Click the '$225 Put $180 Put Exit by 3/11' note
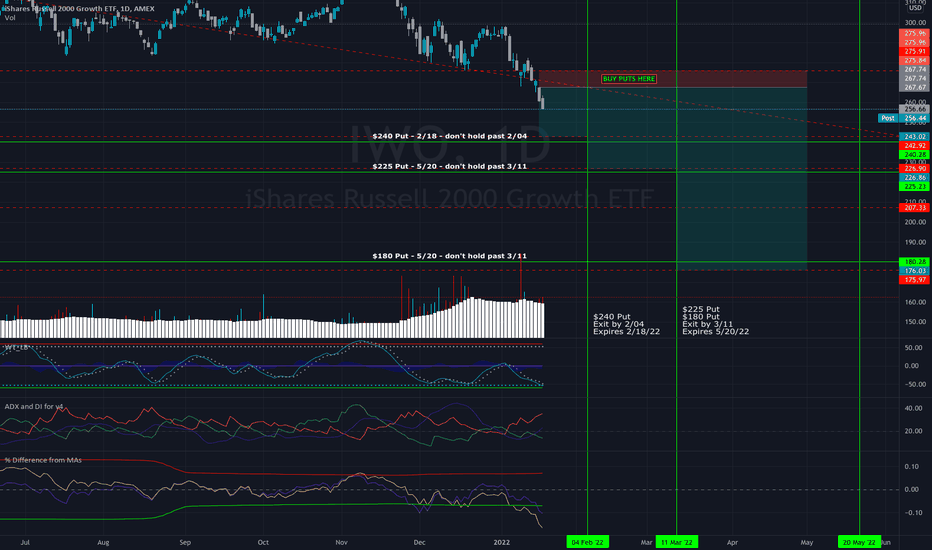The image size is (932, 550). coord(716,320)
